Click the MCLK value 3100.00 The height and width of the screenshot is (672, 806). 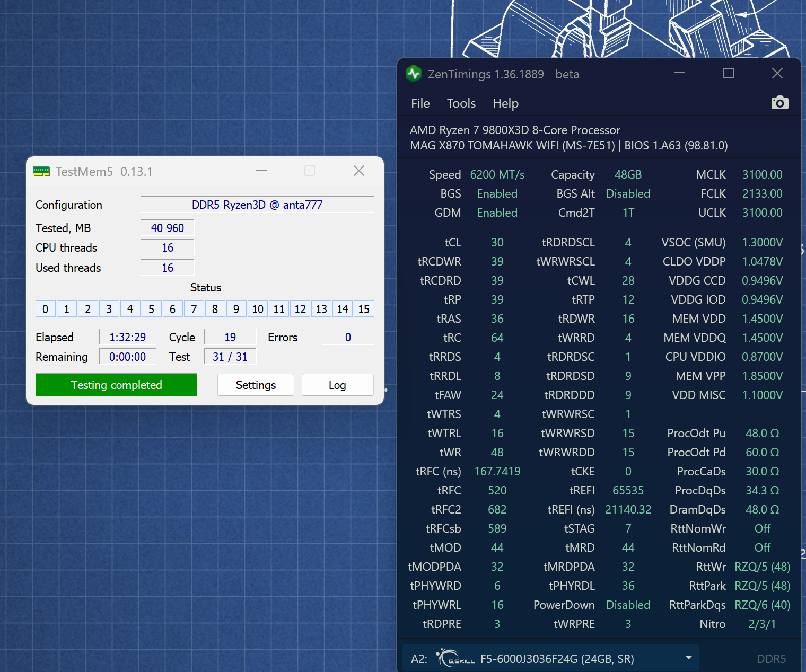[x=763, y=174]
